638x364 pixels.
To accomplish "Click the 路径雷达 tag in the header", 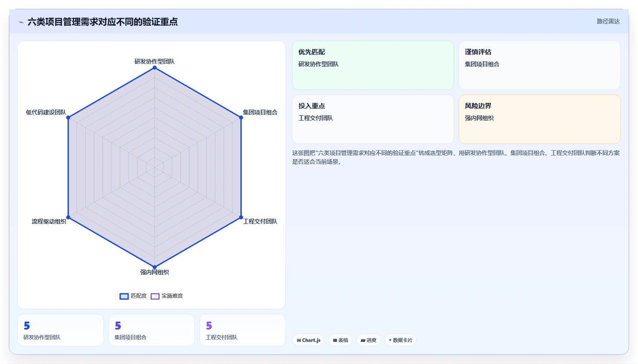I will click(x=608, y=21).
